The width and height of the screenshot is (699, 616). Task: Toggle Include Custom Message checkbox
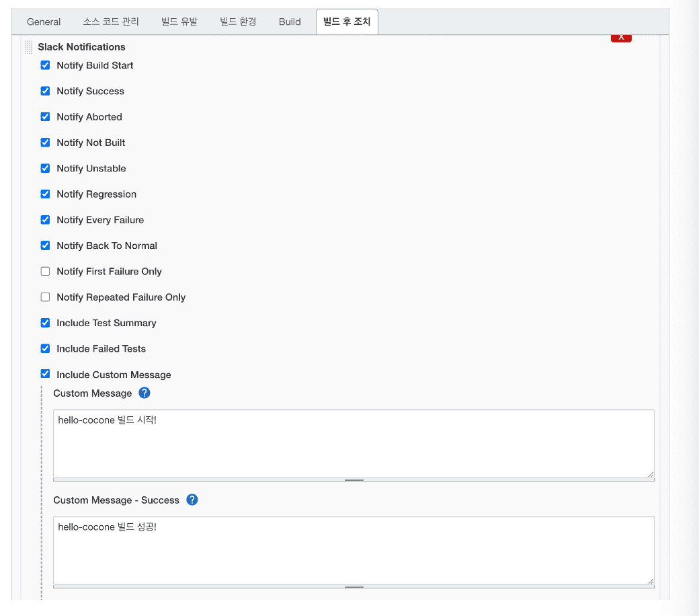tap(45, 374)
